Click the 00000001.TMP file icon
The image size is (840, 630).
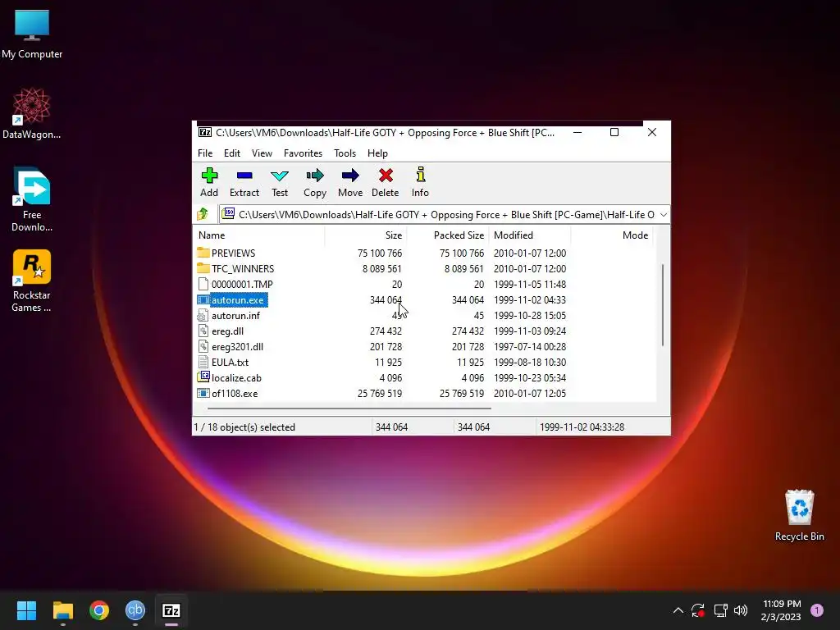click(203, 284)
